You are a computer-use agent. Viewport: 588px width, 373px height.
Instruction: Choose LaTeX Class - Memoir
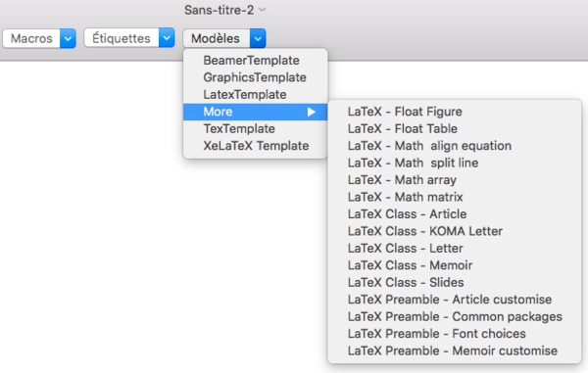(455, 265)
